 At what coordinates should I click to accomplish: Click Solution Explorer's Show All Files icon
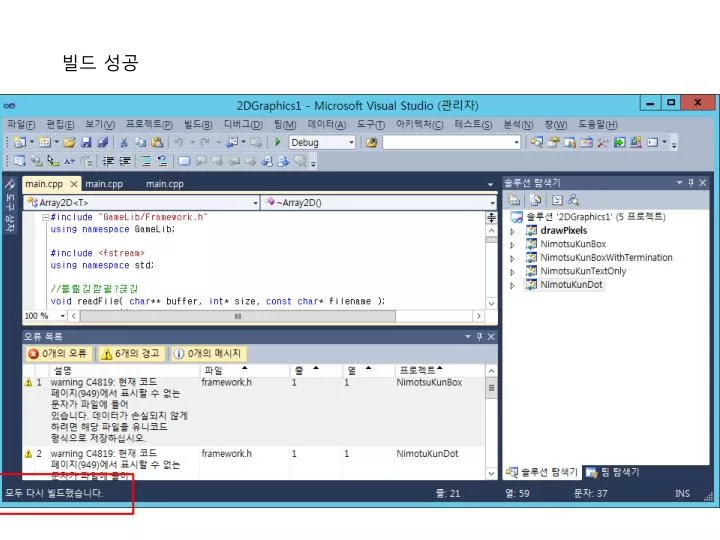pos(535,200)
